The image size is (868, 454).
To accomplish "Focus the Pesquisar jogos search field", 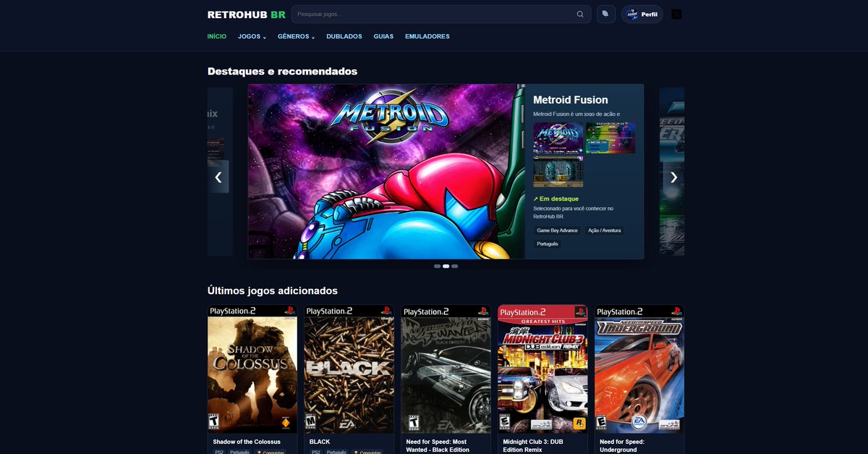I will 441,14.
